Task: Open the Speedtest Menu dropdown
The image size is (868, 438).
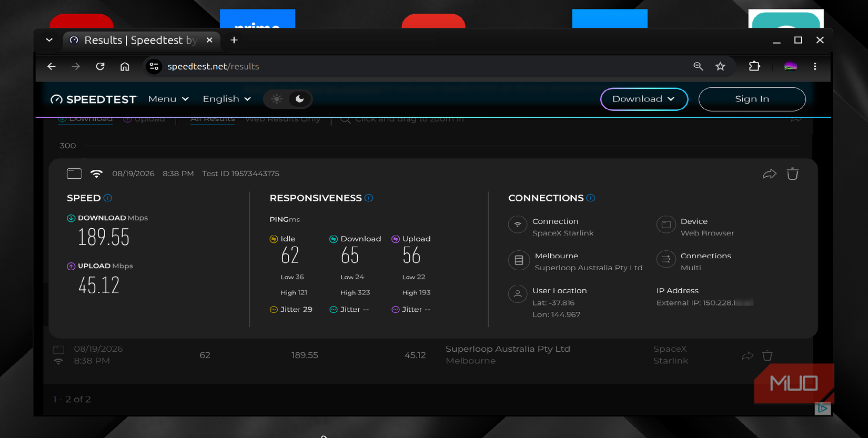Action: click(x=168, y=99)
